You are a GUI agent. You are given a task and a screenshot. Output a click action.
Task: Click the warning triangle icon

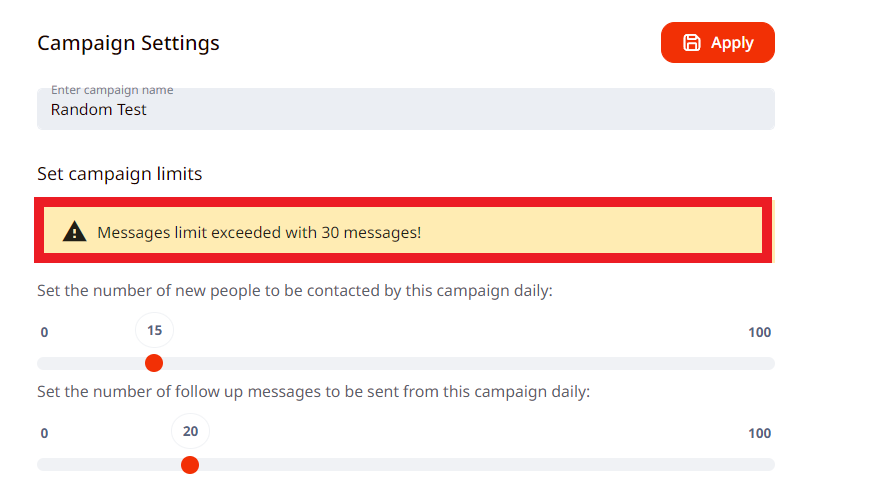pos(75,233)
